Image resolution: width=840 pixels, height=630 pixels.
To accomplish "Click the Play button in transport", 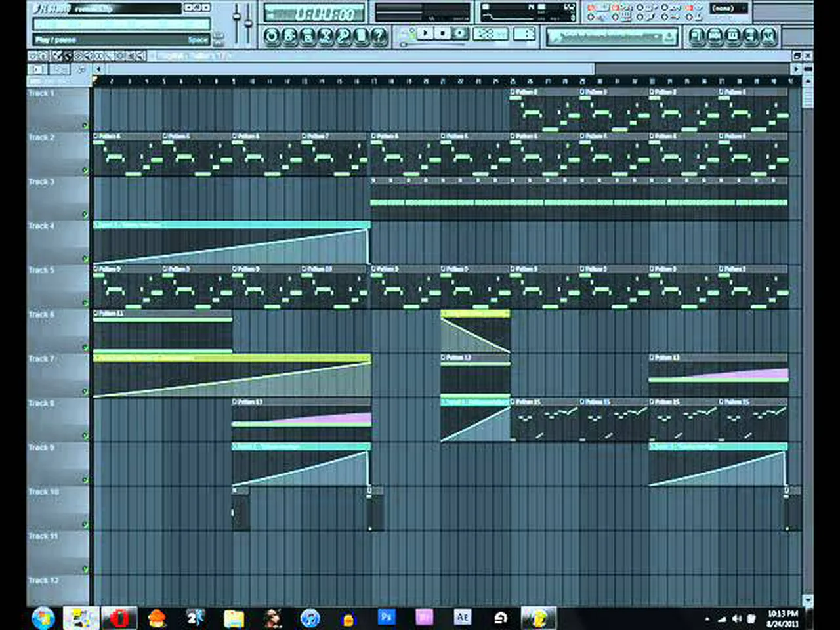I will [426, 33].
